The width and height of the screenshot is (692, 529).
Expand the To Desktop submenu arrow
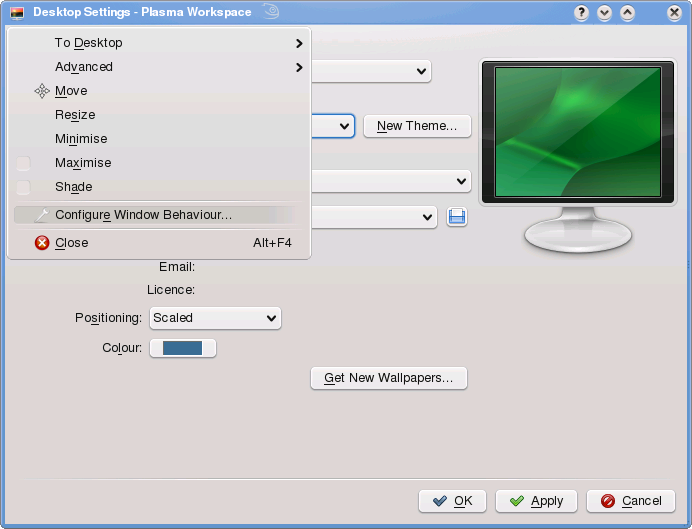click(299, 43)
